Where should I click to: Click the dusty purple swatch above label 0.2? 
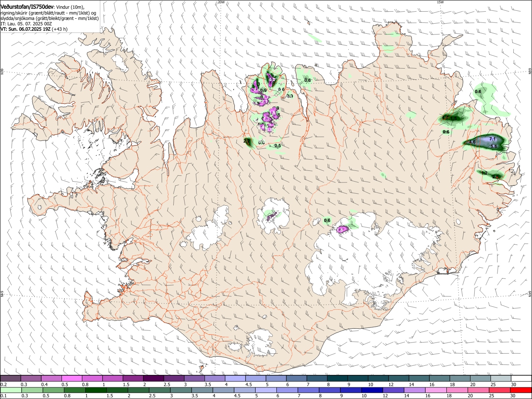click(11, 379)
